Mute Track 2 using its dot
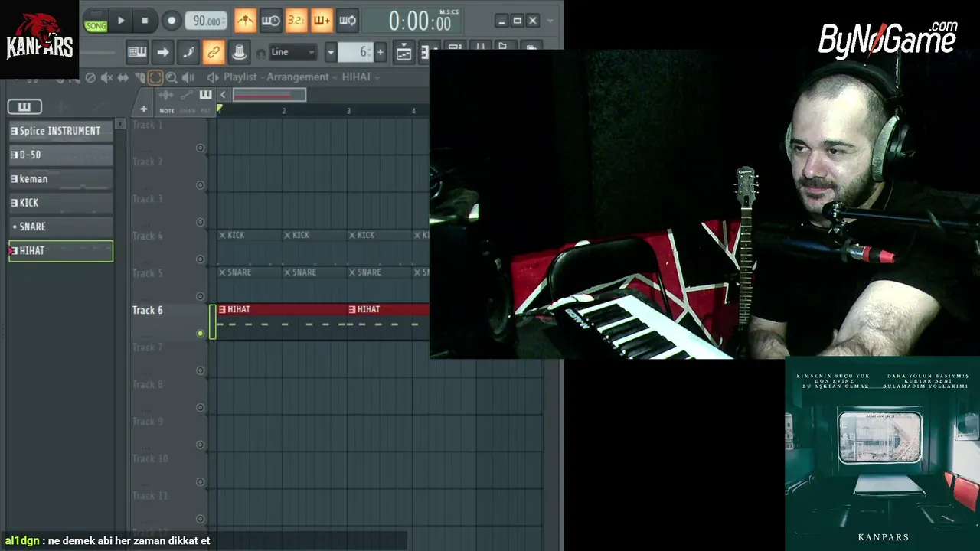Image resolution: width=980 pixels, height=551 pixels. tap(201, 185)
